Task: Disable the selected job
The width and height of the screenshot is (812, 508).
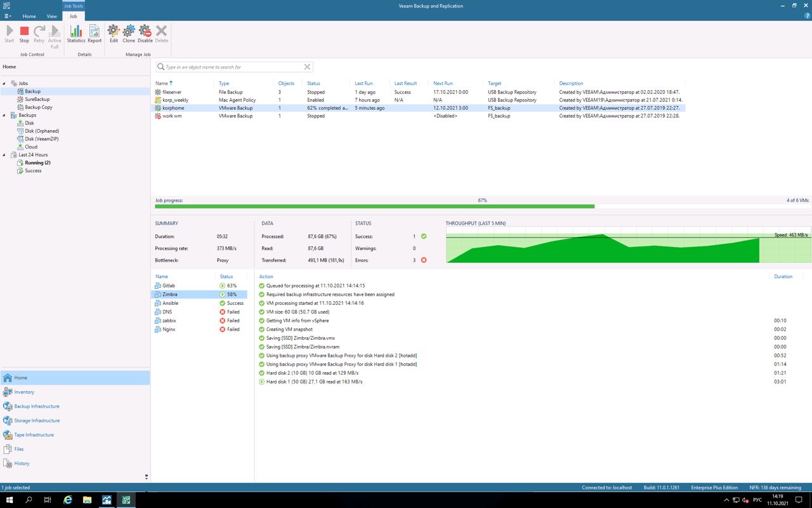Action: (x=145, y=34)
